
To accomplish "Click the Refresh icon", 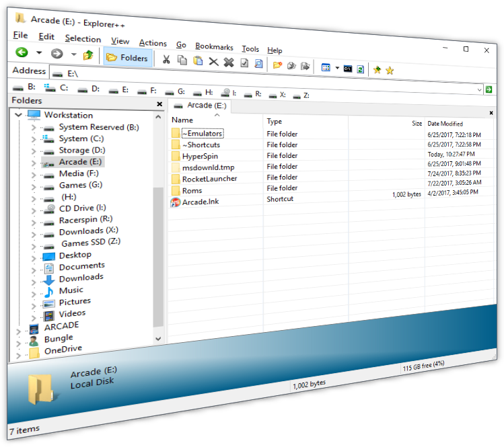I will click(360, 69).
